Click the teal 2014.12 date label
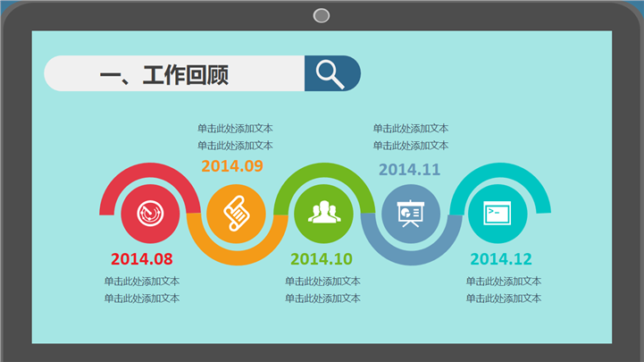This screenshot has width=644, height=362. 501,259
